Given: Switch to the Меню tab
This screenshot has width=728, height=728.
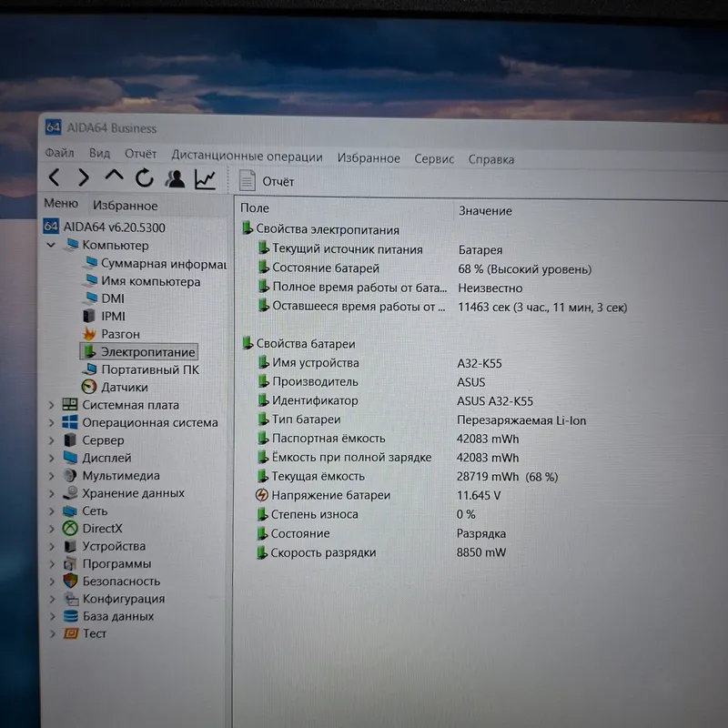Looking at the screenshot, I should coord(61,203).
